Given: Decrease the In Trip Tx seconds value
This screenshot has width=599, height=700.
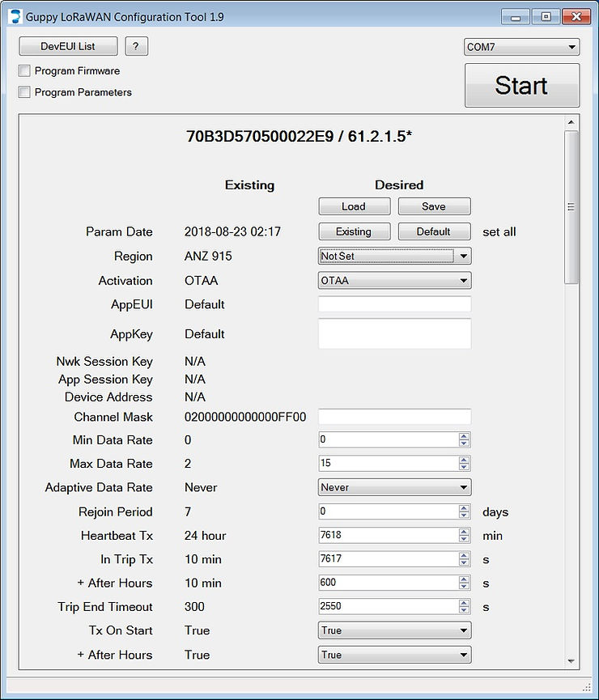Looking at the screenshot, I should tap(464, 562).
